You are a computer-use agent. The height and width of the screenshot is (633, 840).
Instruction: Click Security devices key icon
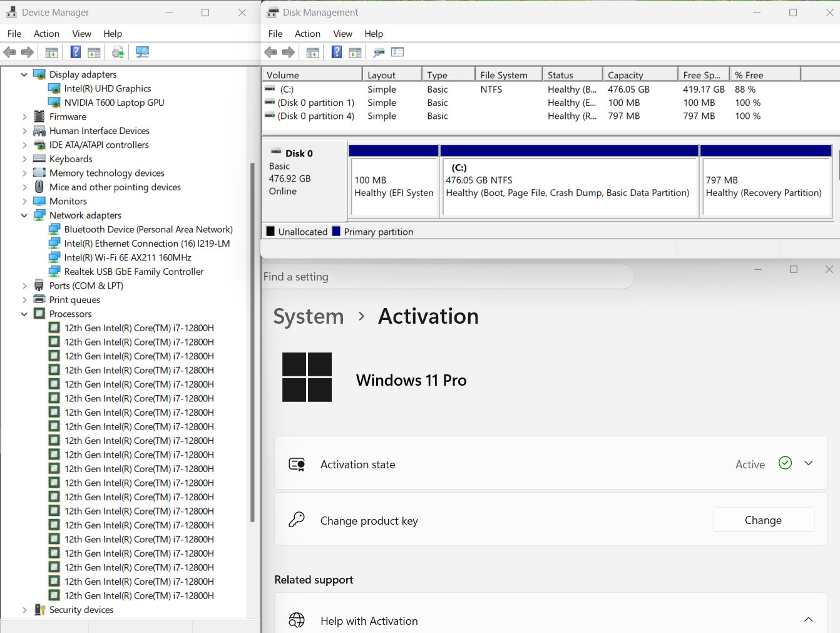(39, 610)
